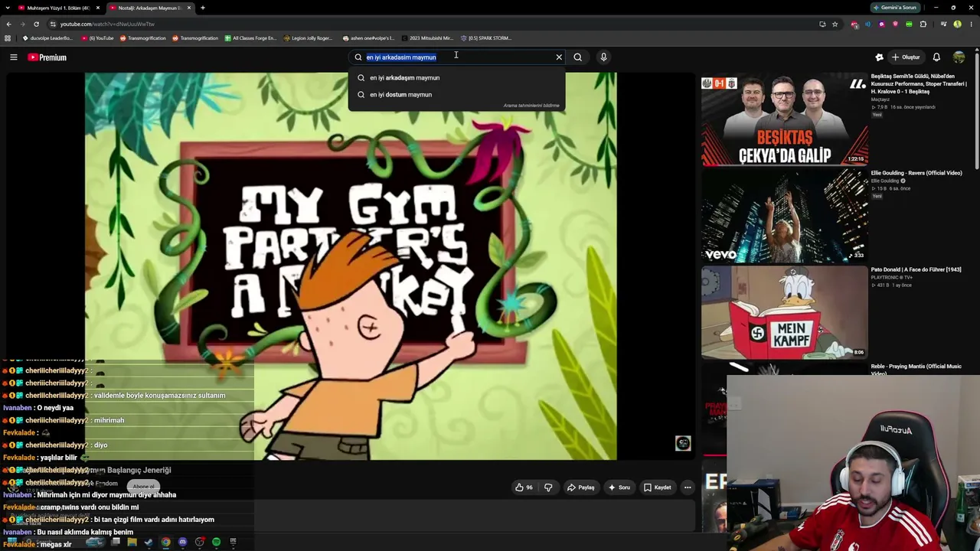This screenshot has height=551, width=980.
Task: Open the (6) YouTube bookmark
Action: tap(96, 38)
